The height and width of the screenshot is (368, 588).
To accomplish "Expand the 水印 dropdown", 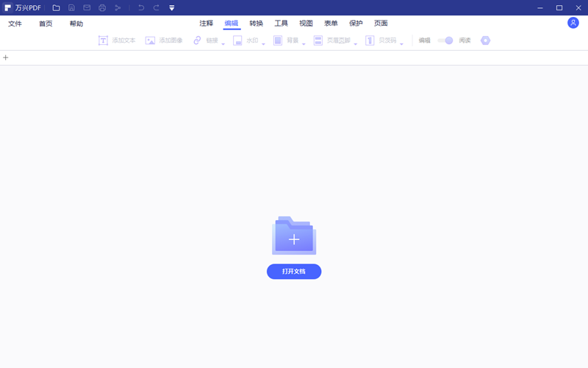I will coord(262,43).
